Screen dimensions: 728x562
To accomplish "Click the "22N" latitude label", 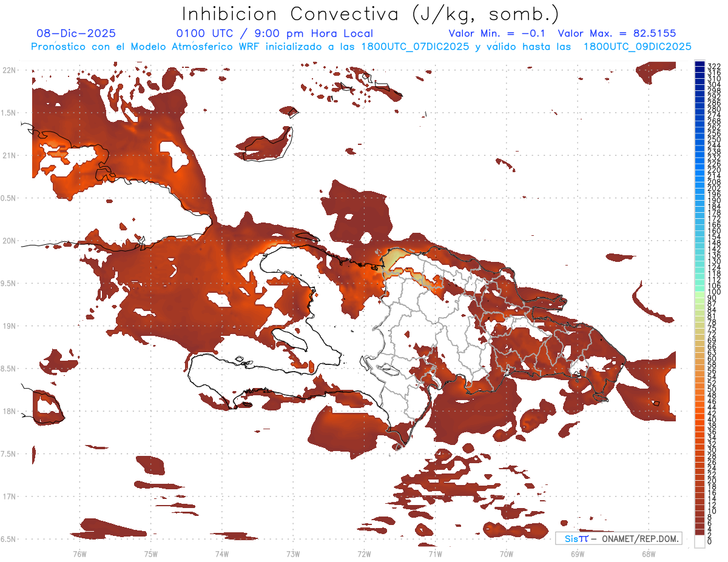I will click(x=8, y=70).
